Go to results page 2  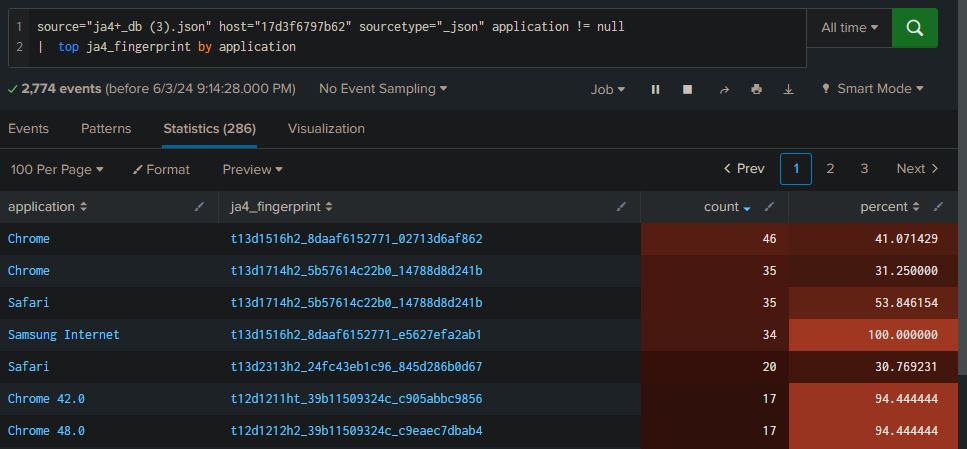coord(830,169)
